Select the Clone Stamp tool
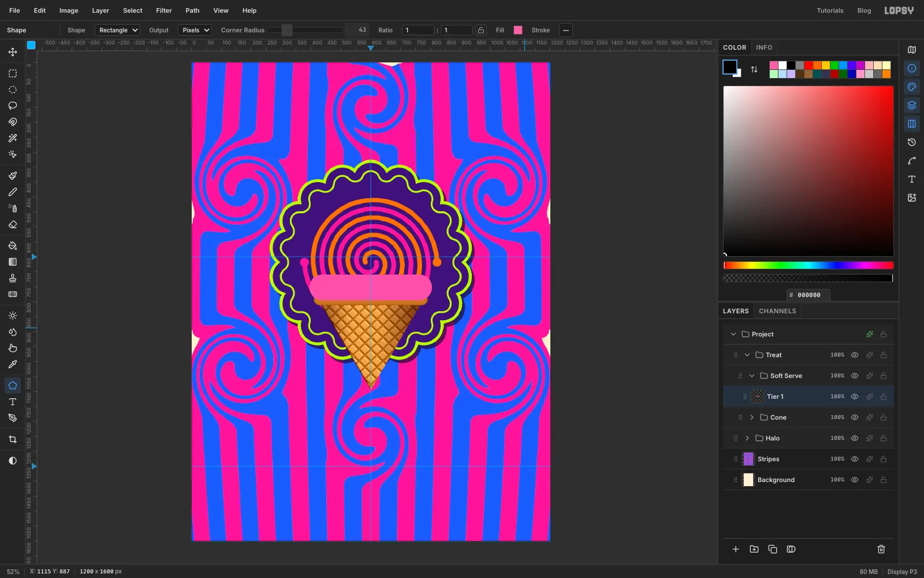 coord(13,278)
